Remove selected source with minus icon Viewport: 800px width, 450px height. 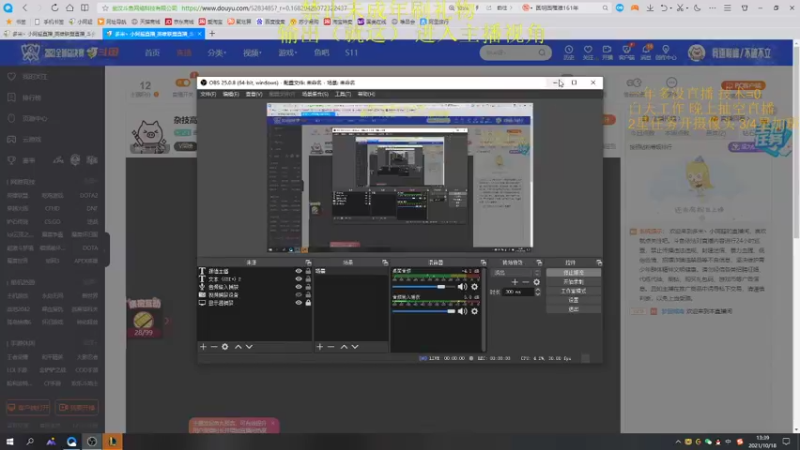(214, 347)
